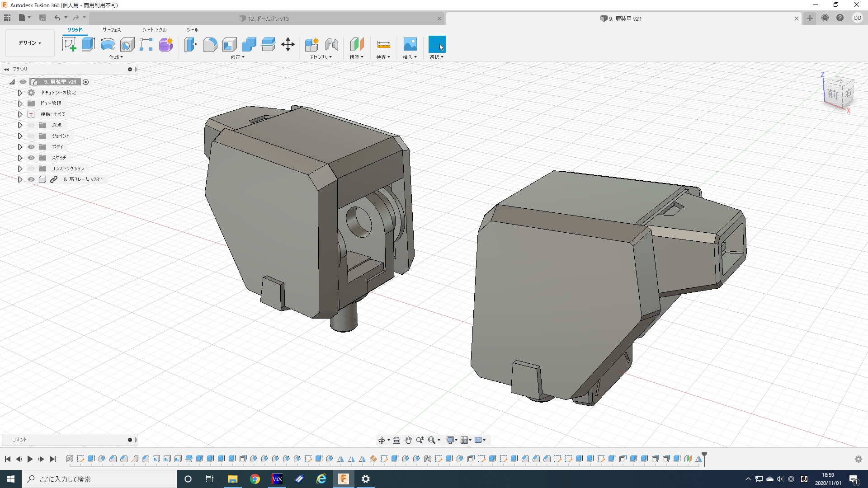Select the Revolve tool icon
This screenshot has width=868, height=488.
coord(108,44)
